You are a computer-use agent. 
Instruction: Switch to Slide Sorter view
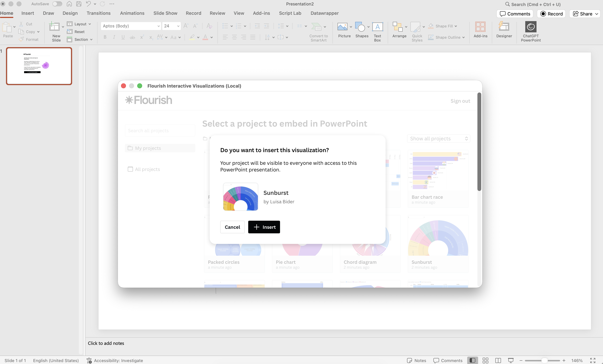pyautogui.click(x=485, y=360)
